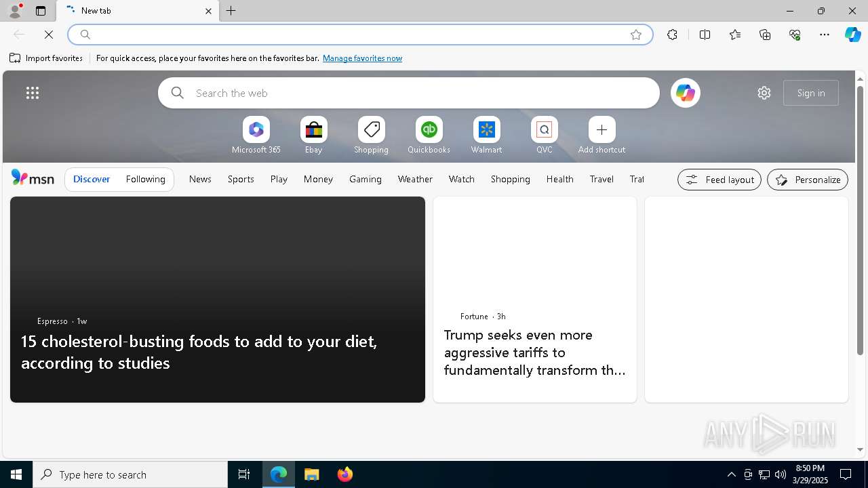Click the page's vertical scrollbar
The height and width of the screenshot is (488, 868).
(860, 220)
